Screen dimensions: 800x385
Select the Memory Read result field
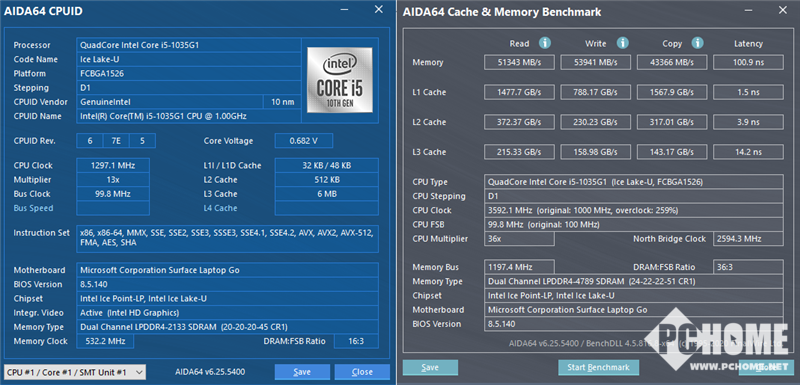tap(519, 62)
